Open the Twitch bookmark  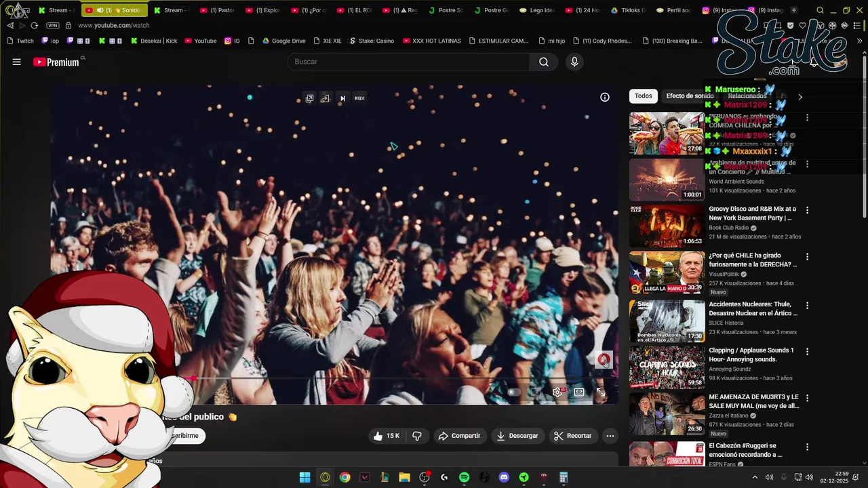click(x=20, y=41)
